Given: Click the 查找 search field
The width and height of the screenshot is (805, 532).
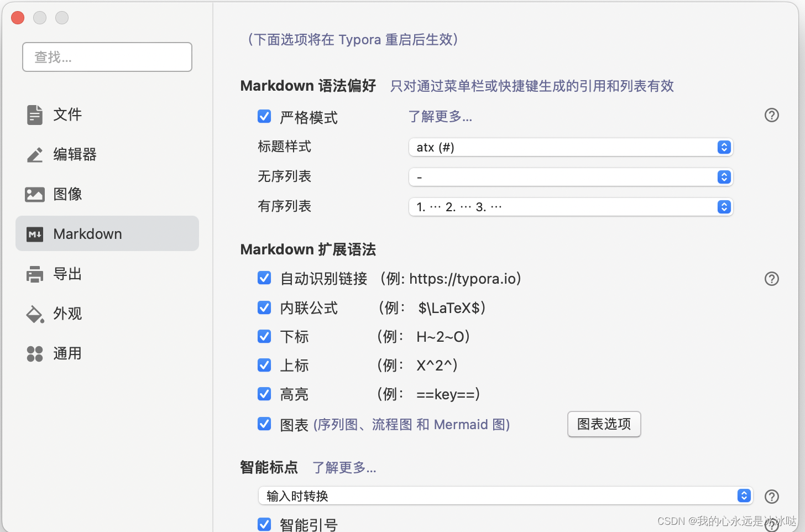Looking at the screenshot, I should 107,57.
